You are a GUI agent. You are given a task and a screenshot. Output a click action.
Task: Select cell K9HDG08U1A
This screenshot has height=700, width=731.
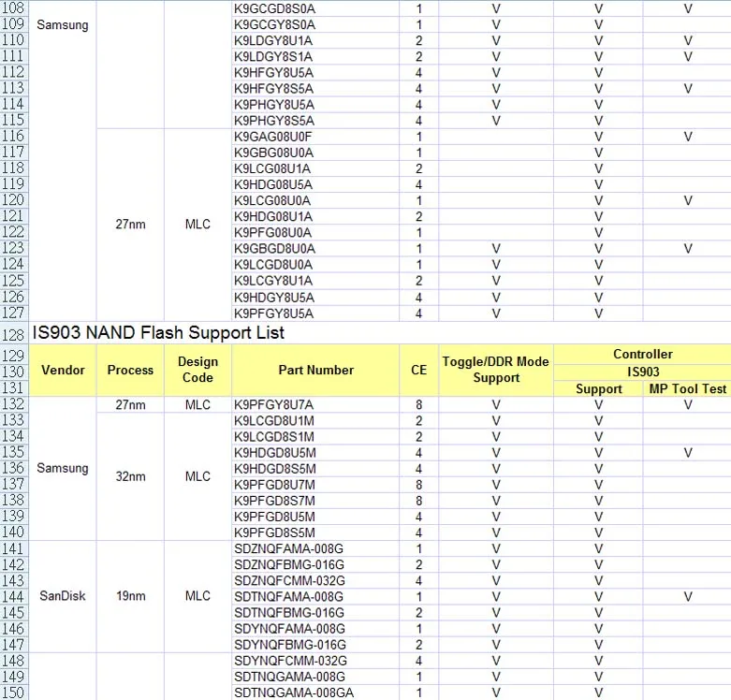pos(315,217)
